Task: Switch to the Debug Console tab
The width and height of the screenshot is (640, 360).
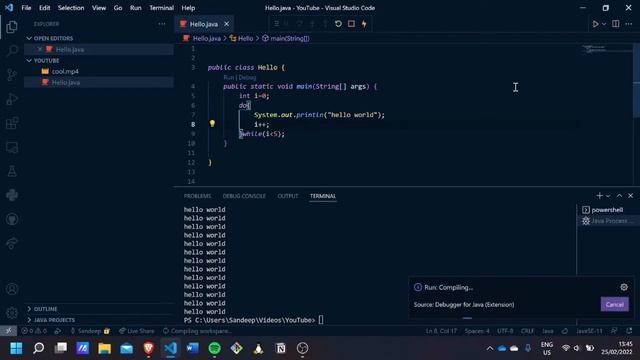Action: point(244,196)
